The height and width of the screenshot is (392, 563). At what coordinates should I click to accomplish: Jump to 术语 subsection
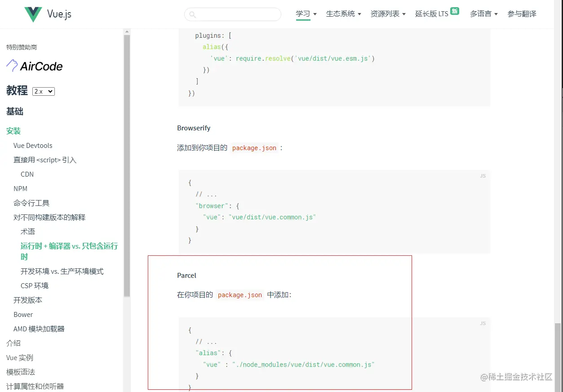28,232
